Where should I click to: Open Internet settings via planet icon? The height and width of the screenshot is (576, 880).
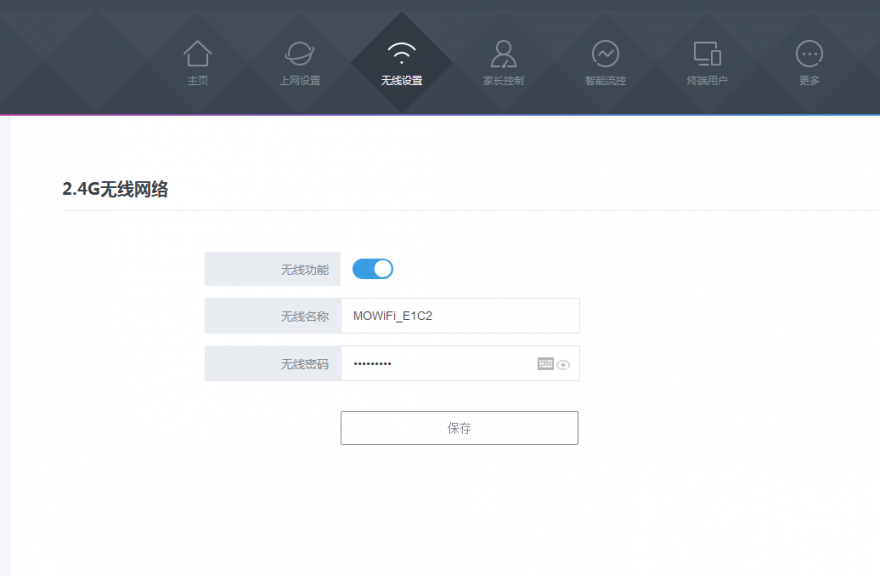(299, 53)
